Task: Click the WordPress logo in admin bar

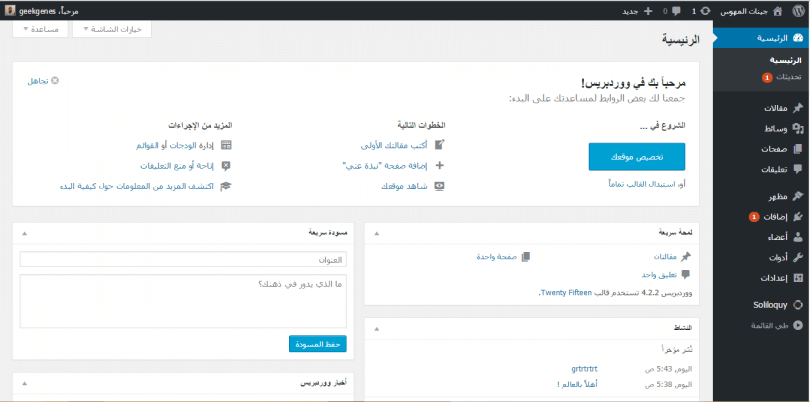Action: (799, 10)
